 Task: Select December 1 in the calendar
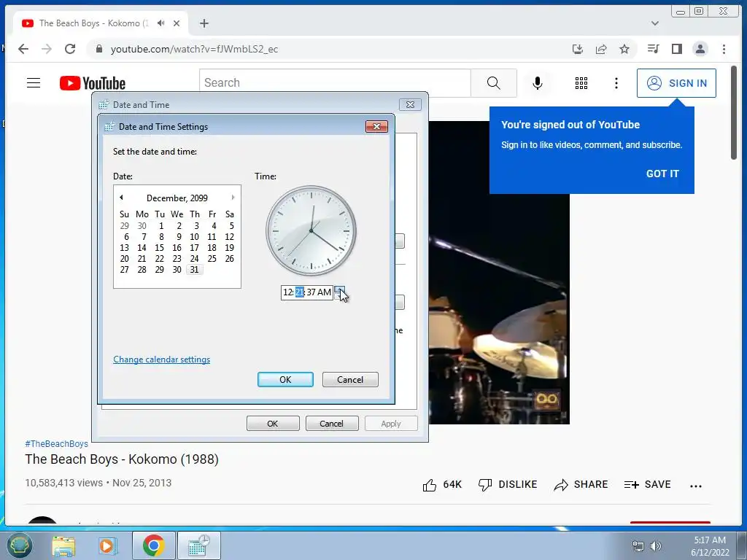pos(161,226)
